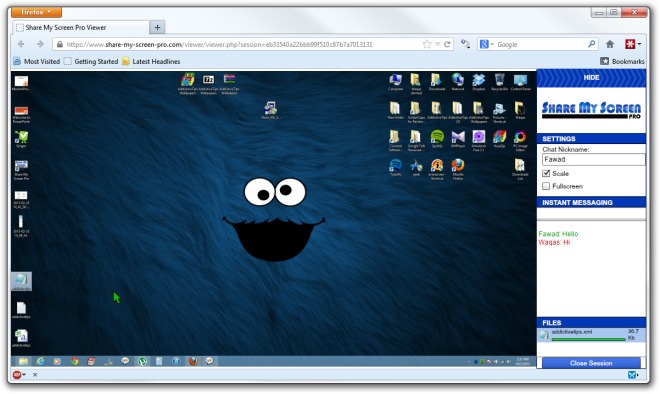Click Internet Explorer in the remote taskbar
660x394 pixels.
tap(40, 361)
